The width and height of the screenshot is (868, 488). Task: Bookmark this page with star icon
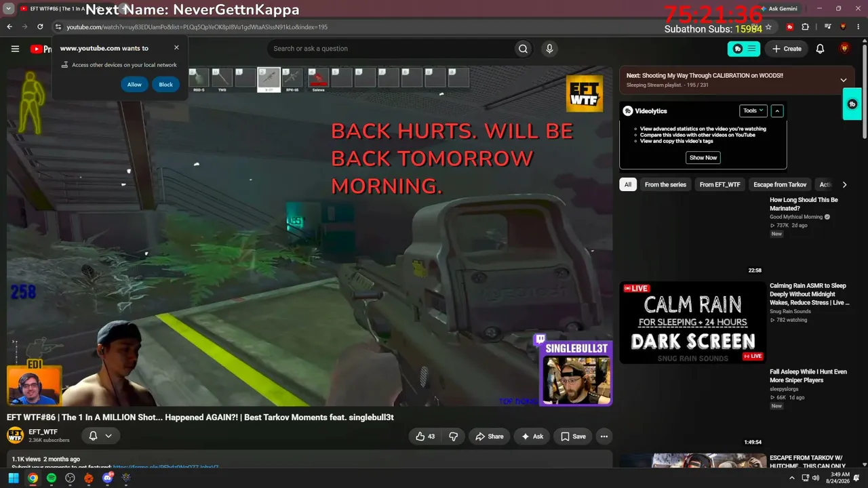[x=768, y=27]
